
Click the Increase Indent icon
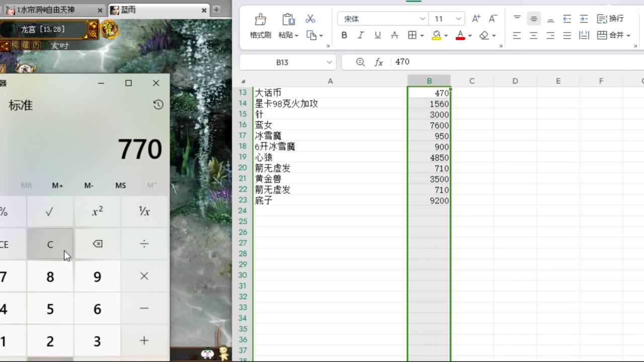pyautogui.click(x=584, y=19)
